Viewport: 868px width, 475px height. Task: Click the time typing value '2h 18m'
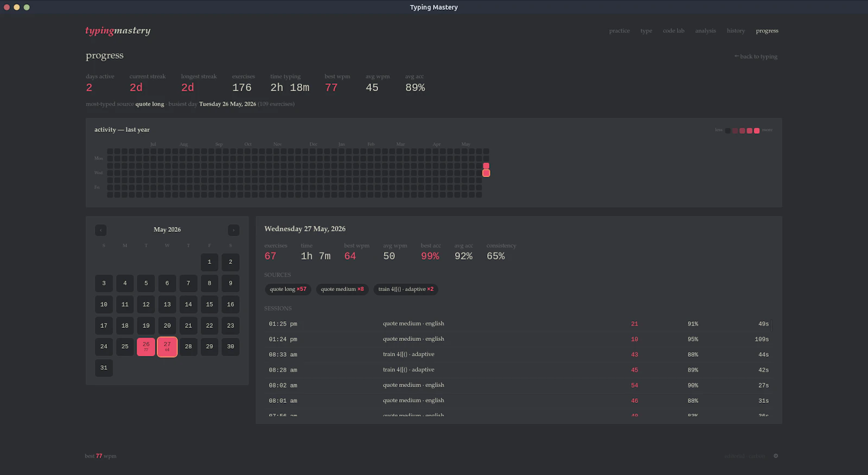290,88
